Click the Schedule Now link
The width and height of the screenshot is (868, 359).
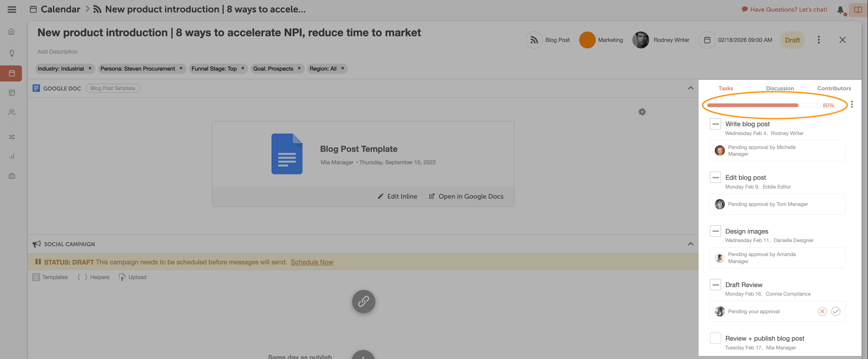(x=312, y=262)
